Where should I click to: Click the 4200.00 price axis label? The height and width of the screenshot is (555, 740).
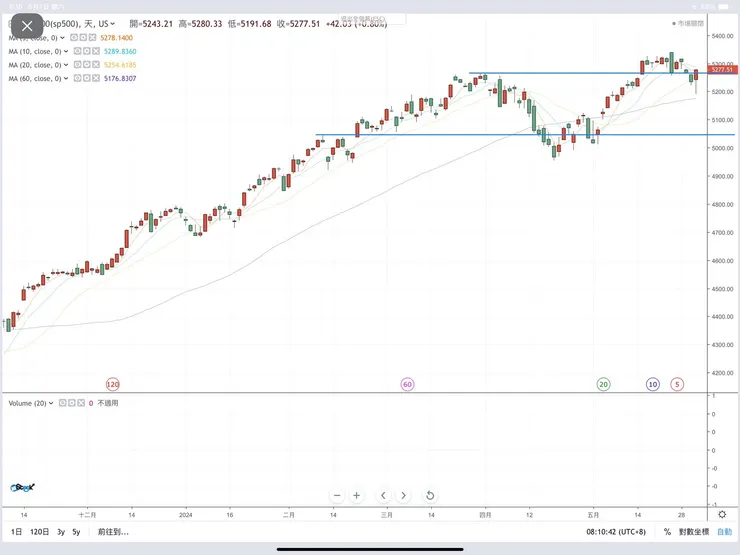(x=723, y=373)
